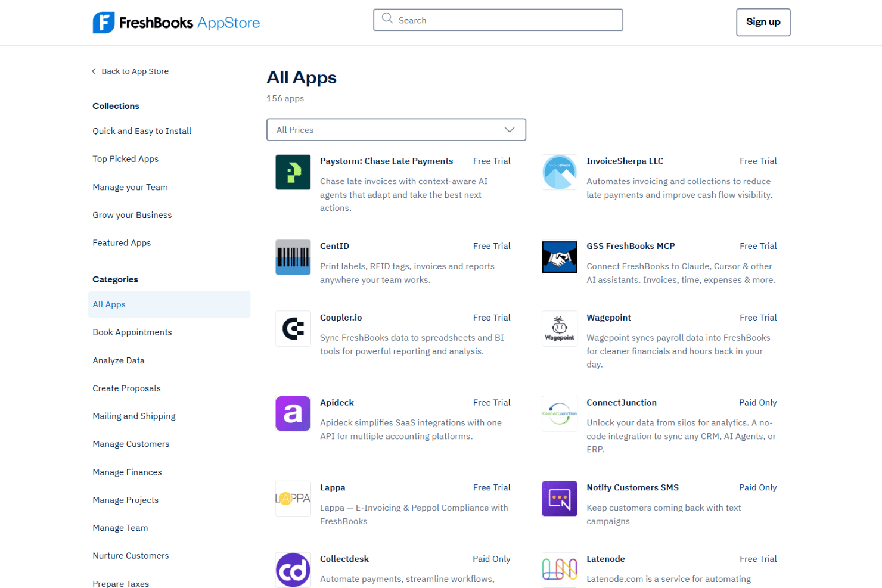
Task: Open Featured Apps collection
Action: (x=122, y=243)
